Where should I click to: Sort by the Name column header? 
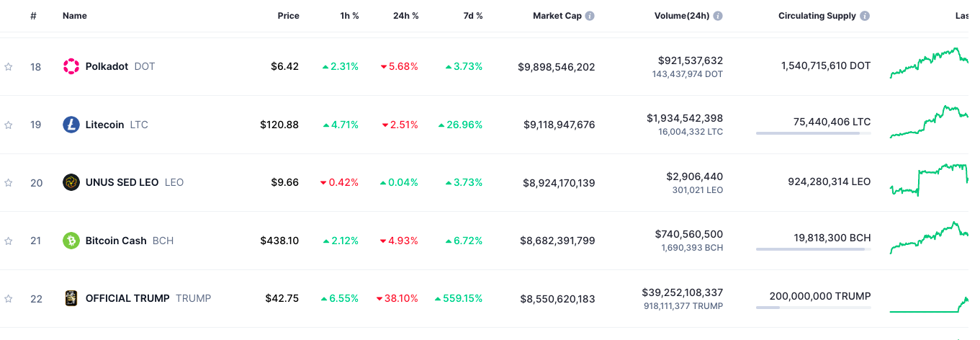pyautogui.click(x=75, y=16)
